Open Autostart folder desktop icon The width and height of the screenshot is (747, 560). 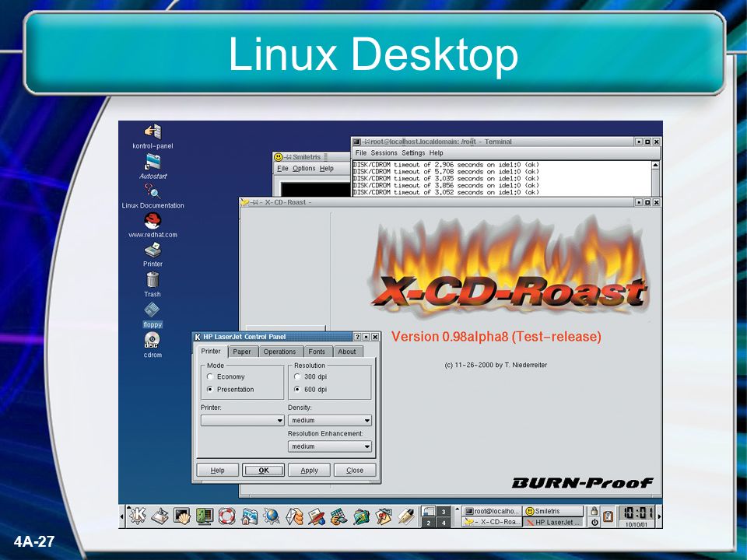[153, 166]
